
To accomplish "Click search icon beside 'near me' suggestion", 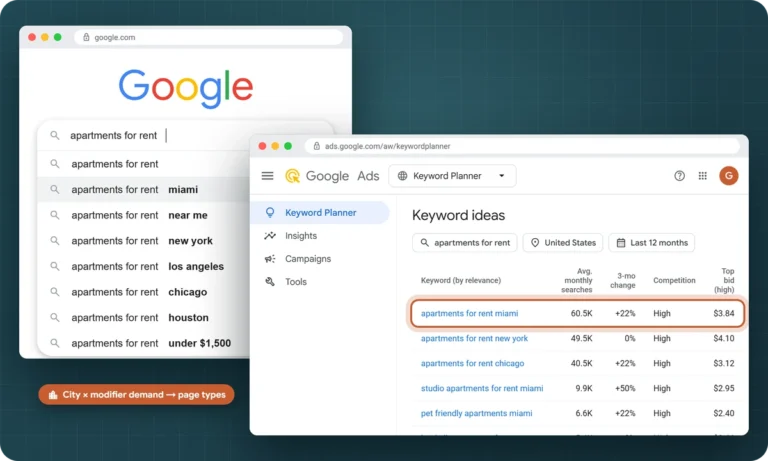I will tap(55, 215).
